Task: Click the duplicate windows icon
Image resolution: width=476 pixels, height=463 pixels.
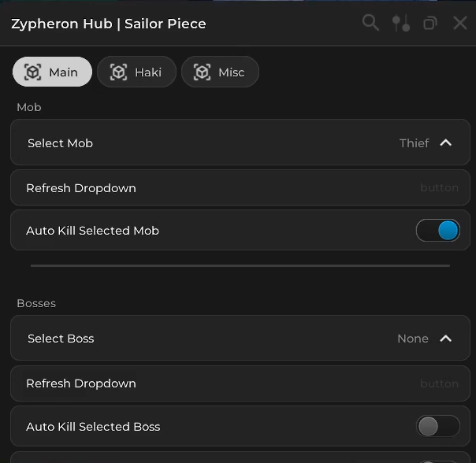Action: coord(430,24)
